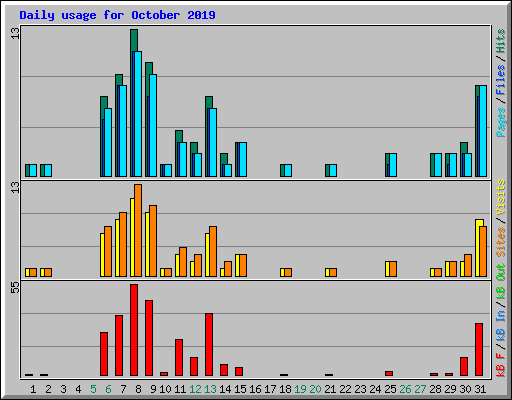Click green weekend day label "27"
This screenshot has width=512, height=400.
(x=420, y=389)
